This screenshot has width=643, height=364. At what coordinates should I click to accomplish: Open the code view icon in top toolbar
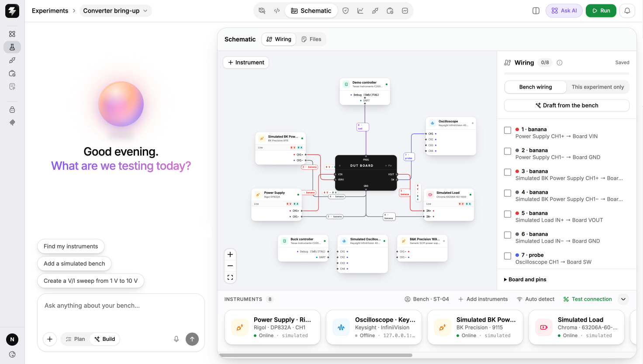pos(277,11)
